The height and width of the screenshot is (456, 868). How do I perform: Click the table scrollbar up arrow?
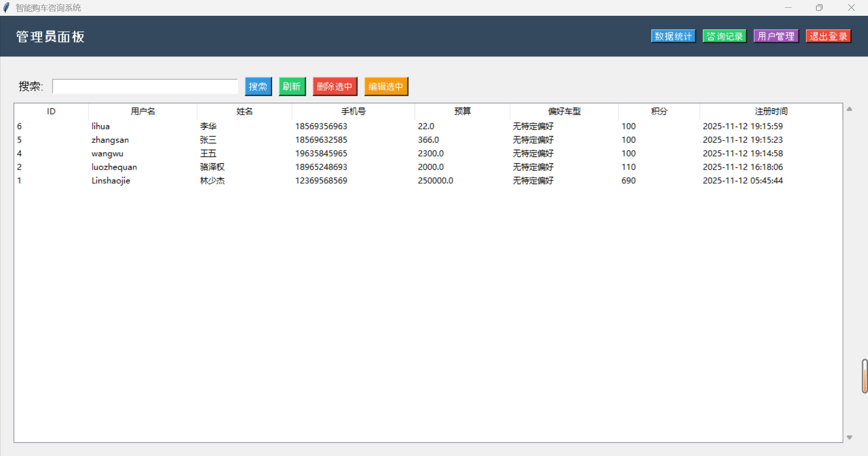[x=849, y=109]
